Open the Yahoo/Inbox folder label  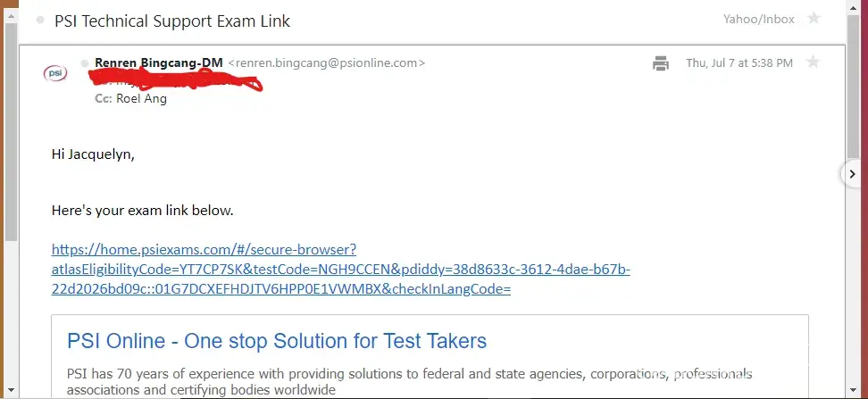tap(758, 20)
